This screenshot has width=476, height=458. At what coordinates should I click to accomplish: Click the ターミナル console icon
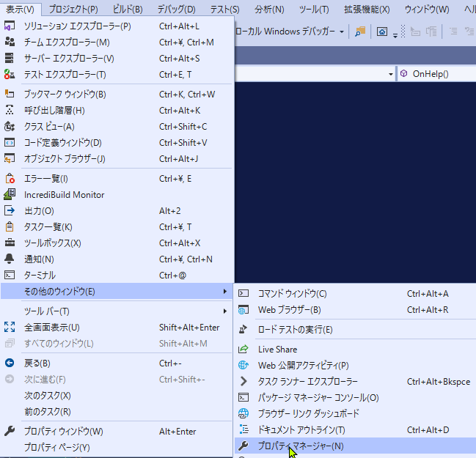[x=10, y=275]
